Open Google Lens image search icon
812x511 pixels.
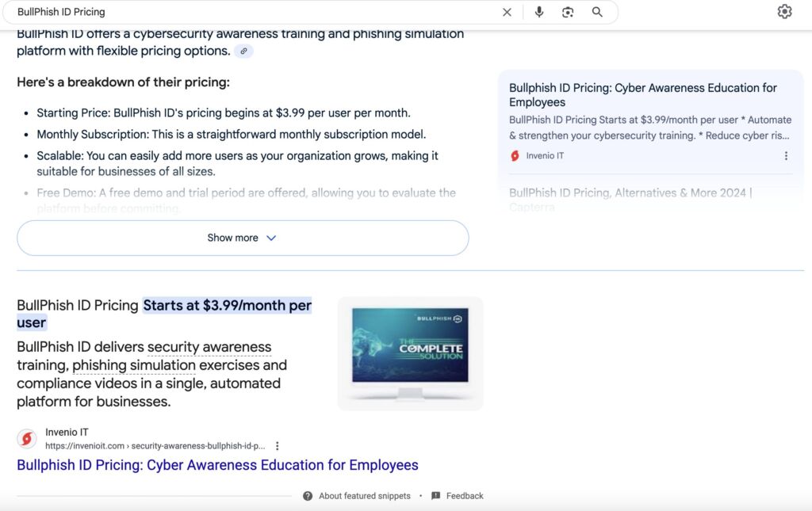pyautogui.click(x=568, y=12)
